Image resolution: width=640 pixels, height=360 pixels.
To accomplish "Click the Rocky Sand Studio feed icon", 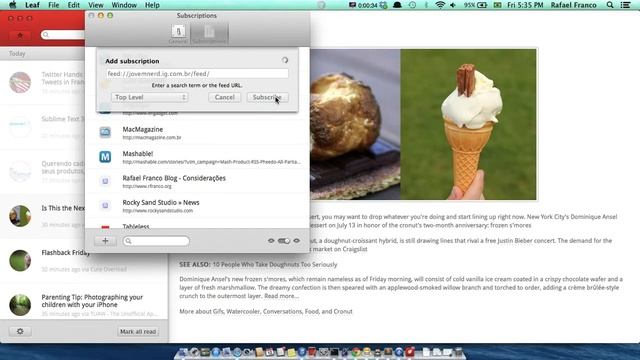I will (105, 205).
